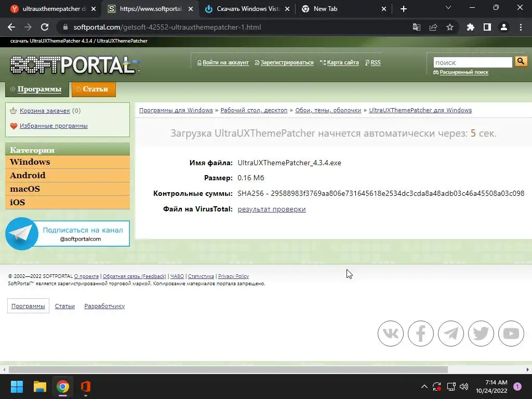Open the Facebook social icon
This screenshot has width=532, height=399.
[421, 334]
